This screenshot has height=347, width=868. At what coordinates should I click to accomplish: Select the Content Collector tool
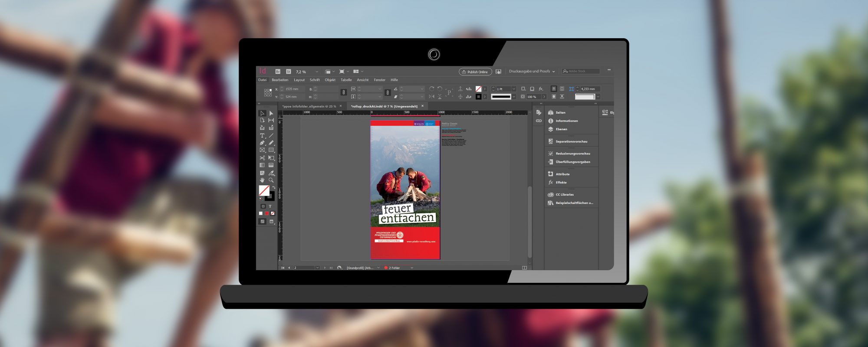(x=262, y=128)
